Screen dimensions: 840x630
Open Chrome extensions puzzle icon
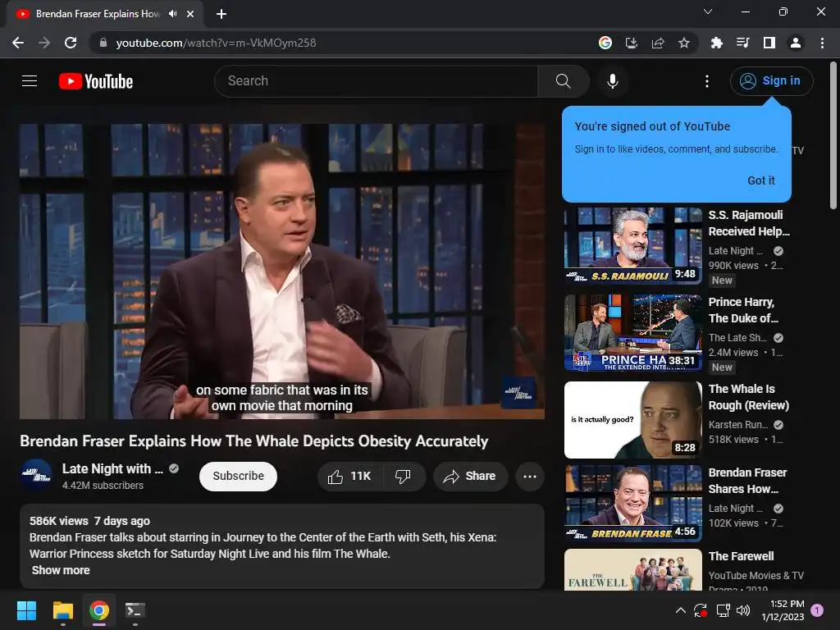click(716, 43)
